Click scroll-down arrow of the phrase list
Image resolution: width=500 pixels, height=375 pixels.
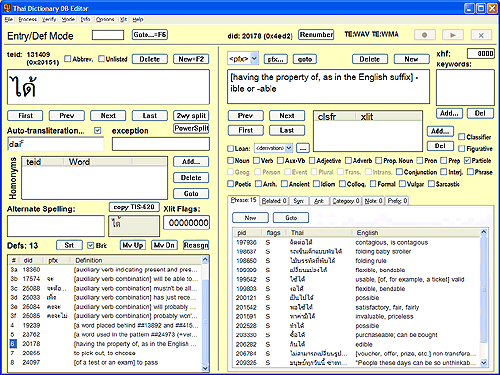point(484,362)
